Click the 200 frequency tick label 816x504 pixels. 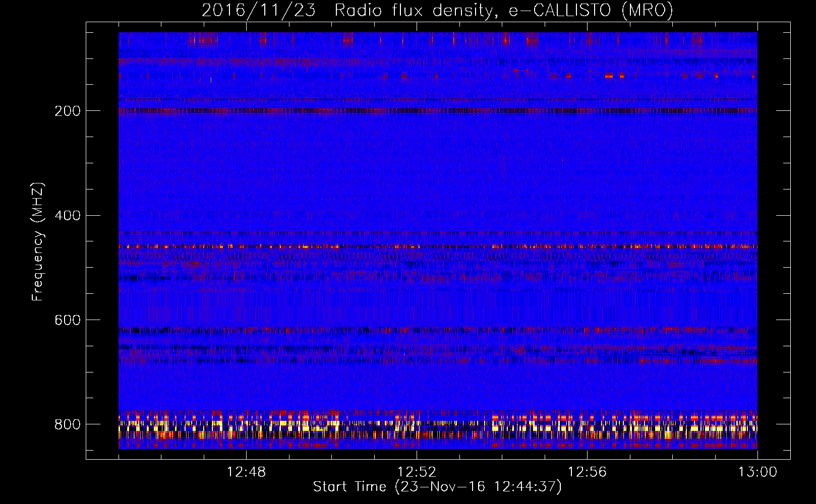[67, 111]
